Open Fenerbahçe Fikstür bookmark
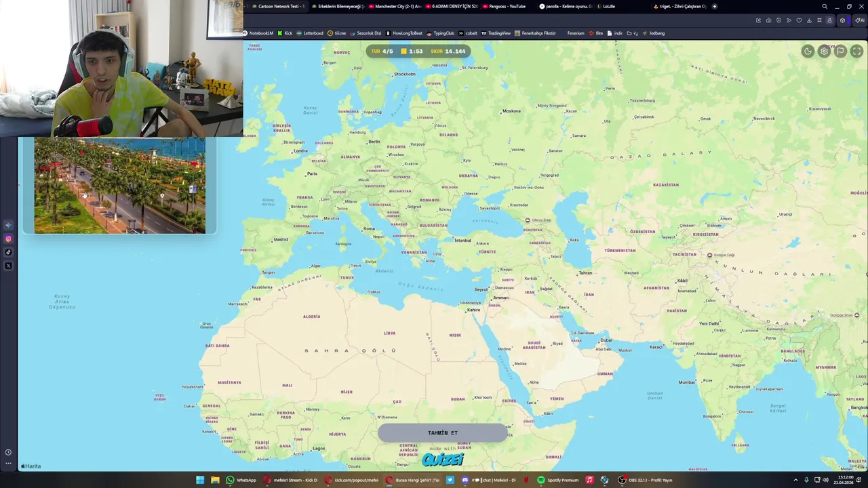Viewport: 868px width, 488px height. [x=536, y=33]
